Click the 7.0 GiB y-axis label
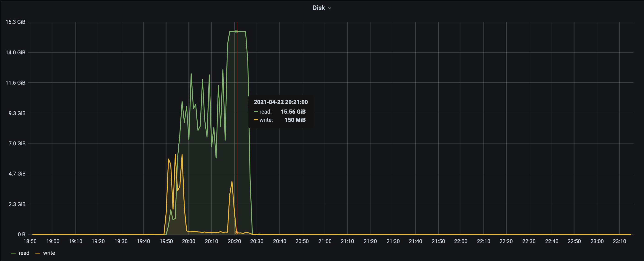Viewport: 644px width, 261px height. 17,143
